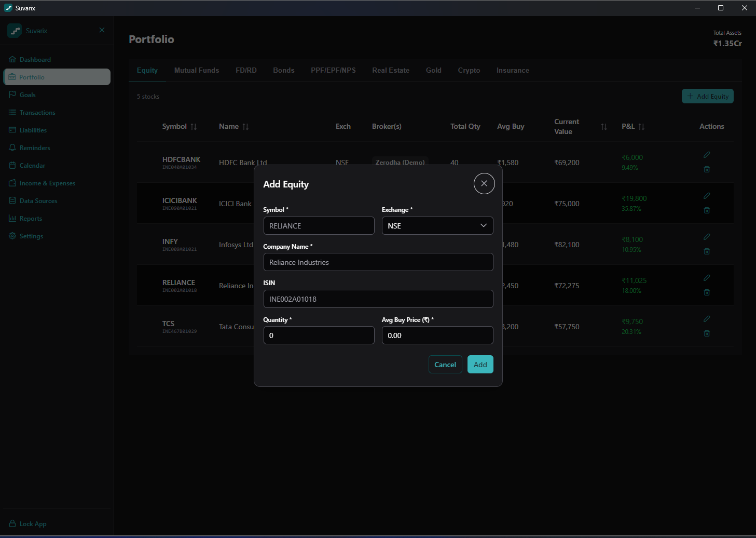
Task: Select the HDFCBANK symbol text
Action: (x=181, y=159)
